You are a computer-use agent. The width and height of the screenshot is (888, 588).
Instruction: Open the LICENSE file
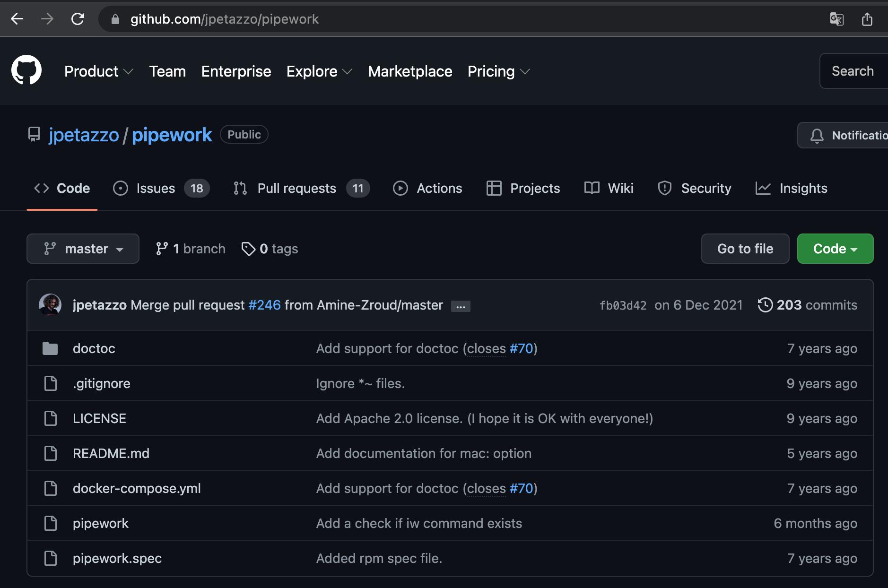tap(99, 418)
